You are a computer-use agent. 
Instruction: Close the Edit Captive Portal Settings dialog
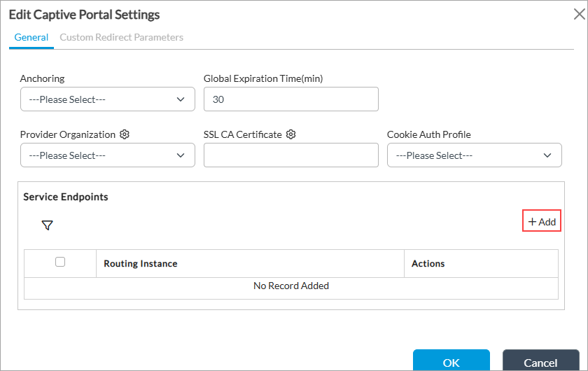580,14
